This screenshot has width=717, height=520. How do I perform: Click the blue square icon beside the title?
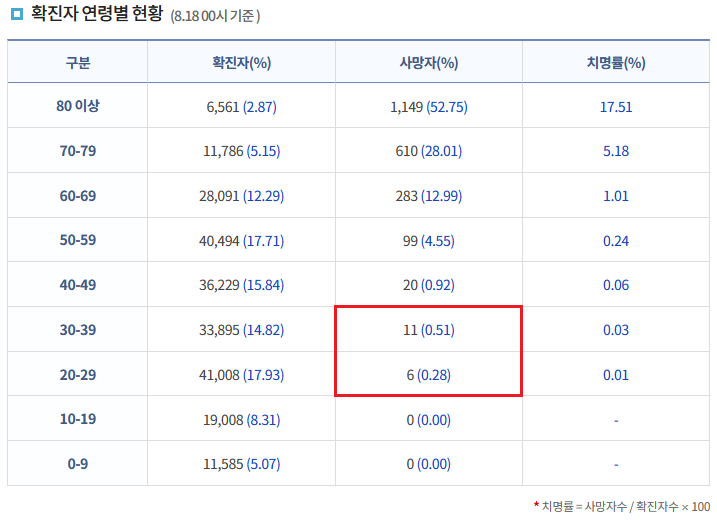coord(16,14)
